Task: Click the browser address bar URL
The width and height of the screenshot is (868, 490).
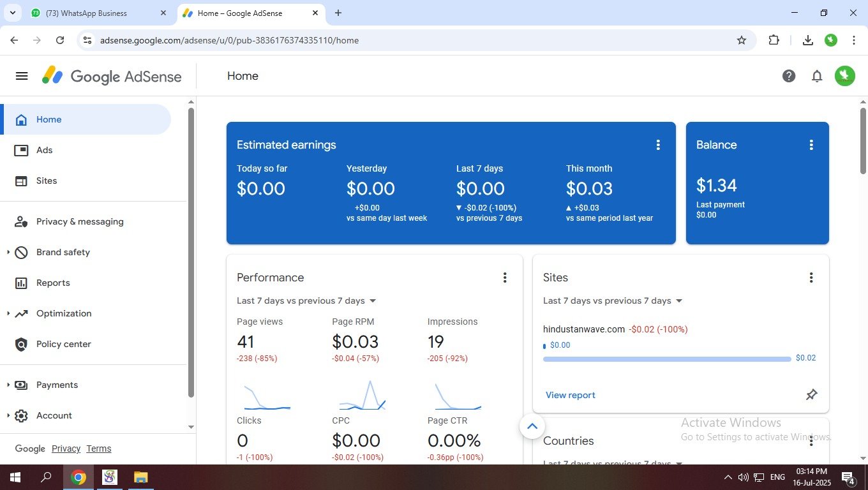Action: point(230,40)
